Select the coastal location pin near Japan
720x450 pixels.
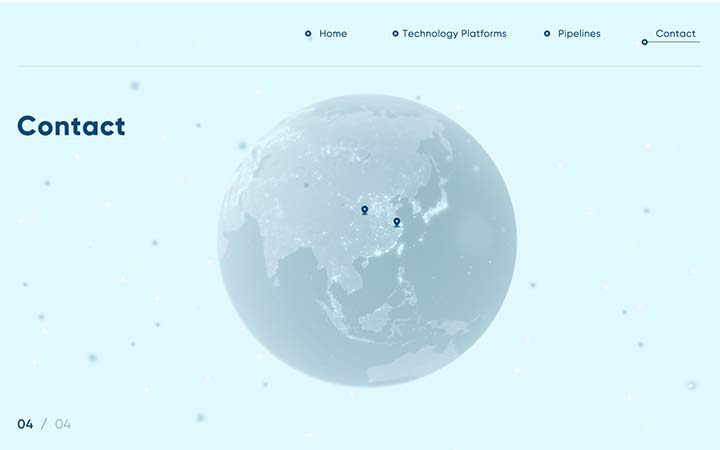(397, 223)
